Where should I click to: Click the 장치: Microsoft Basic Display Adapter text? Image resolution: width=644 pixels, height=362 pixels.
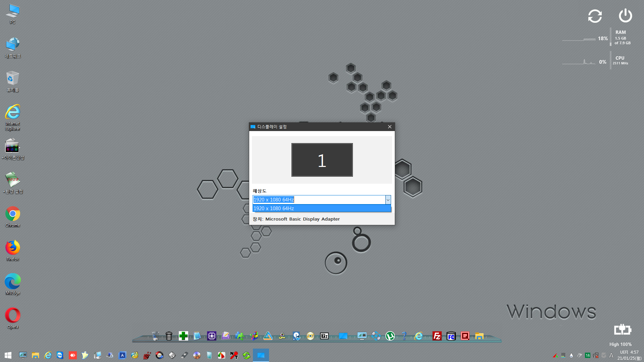296,219
